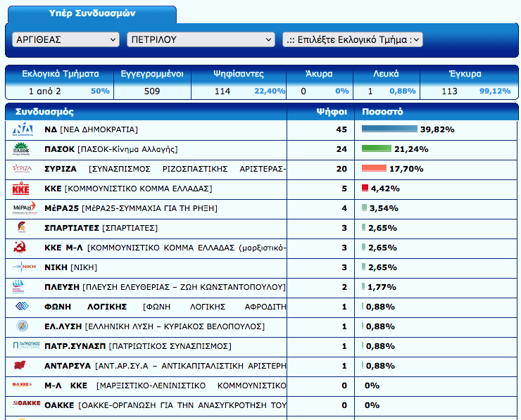
Task: Expand the Επιλέξτε Εκλογικό Τμήμα dropdown
Action: (x=352, y=40)
